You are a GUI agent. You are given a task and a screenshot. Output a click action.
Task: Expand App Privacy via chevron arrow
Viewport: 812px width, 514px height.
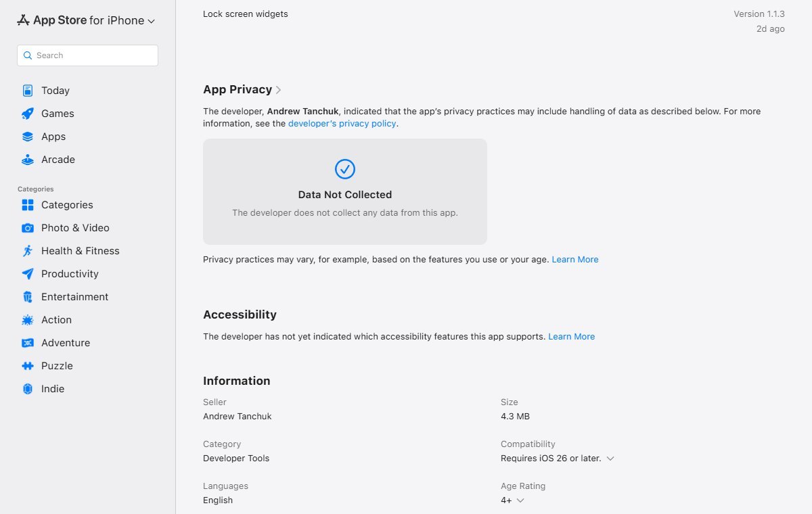click(x=278, y=90)
